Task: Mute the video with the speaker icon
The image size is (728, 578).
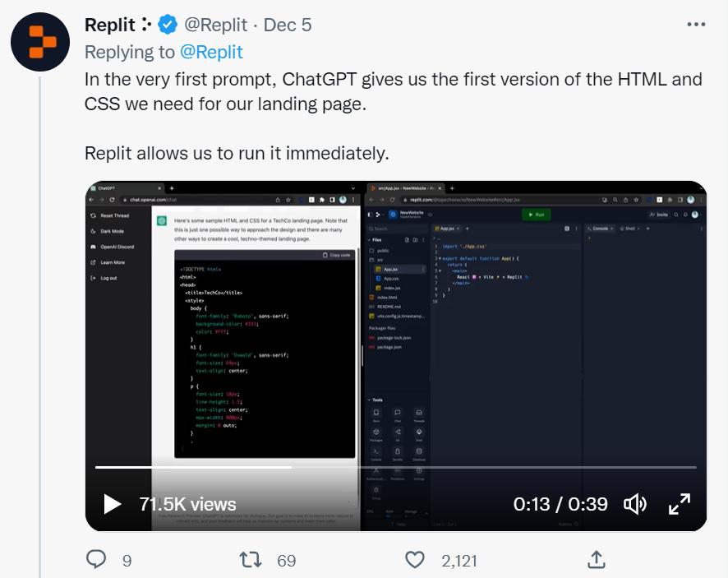Action: [x=634, y=504]
